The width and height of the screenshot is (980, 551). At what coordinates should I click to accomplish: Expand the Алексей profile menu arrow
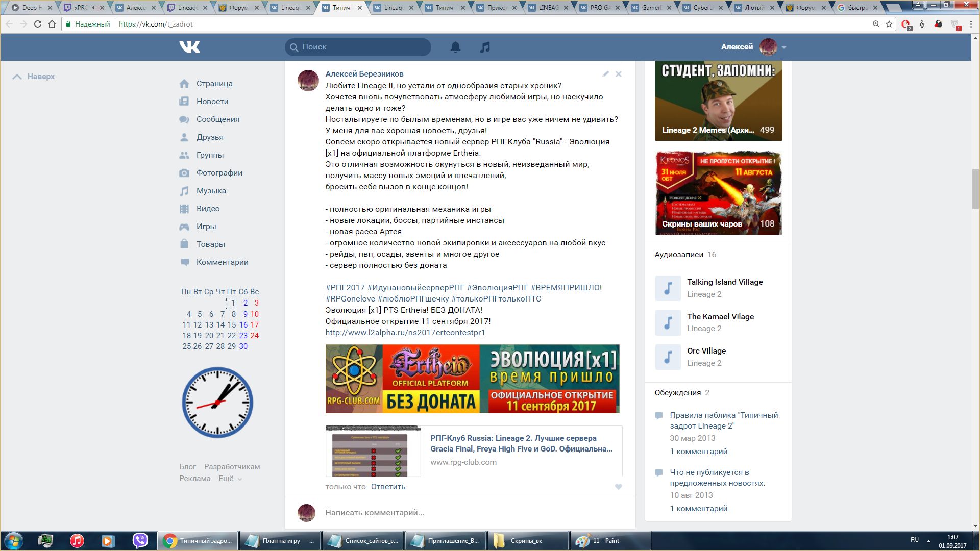[784, 47]
